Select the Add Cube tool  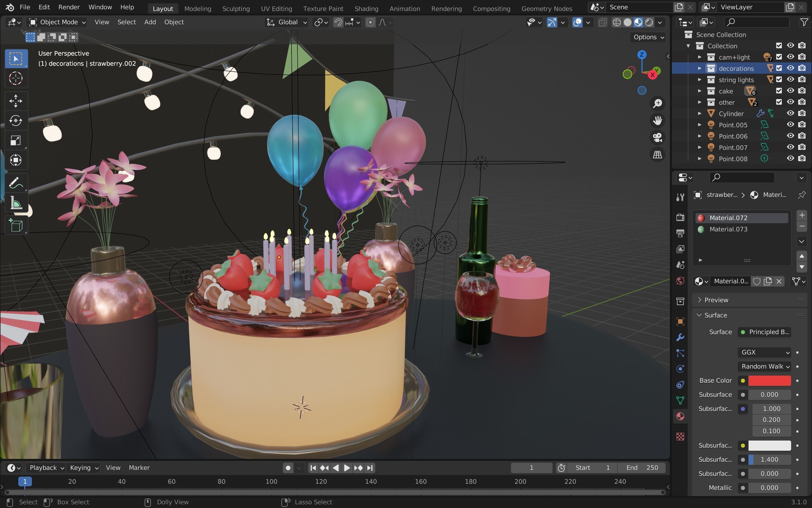click(16, 225)
